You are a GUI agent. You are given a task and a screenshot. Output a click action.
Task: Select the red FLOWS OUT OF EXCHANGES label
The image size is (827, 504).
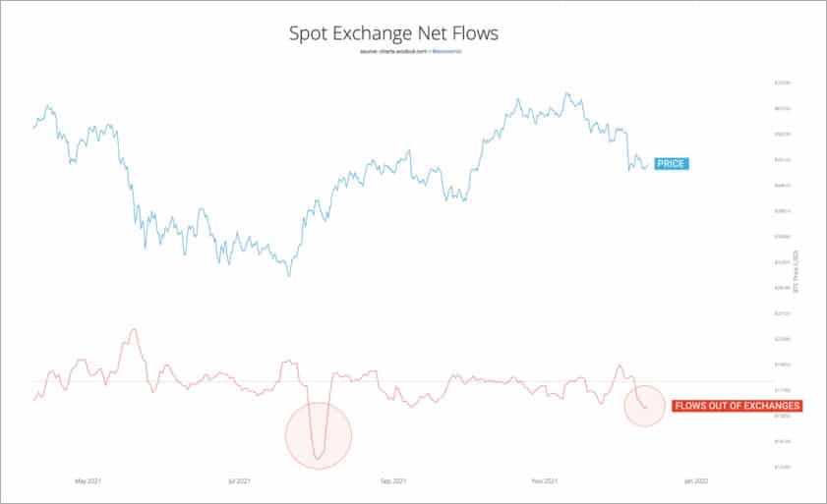click(x=738, y=406)
